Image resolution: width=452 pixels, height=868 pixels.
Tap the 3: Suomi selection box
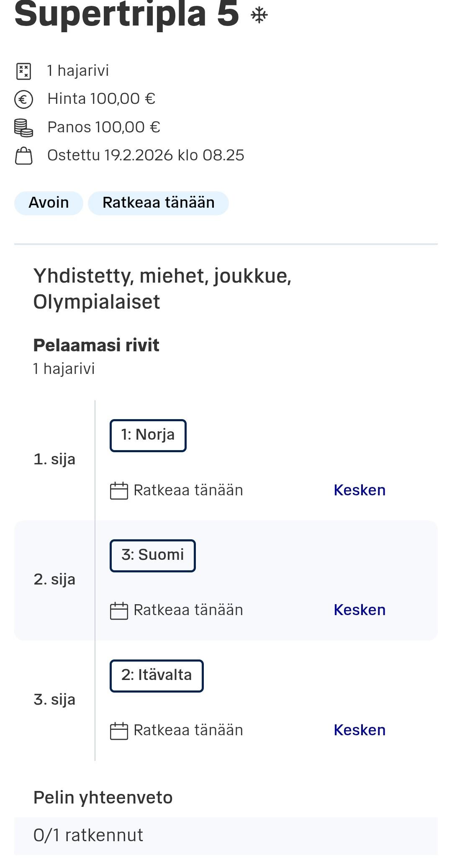[x=152, y=556]
